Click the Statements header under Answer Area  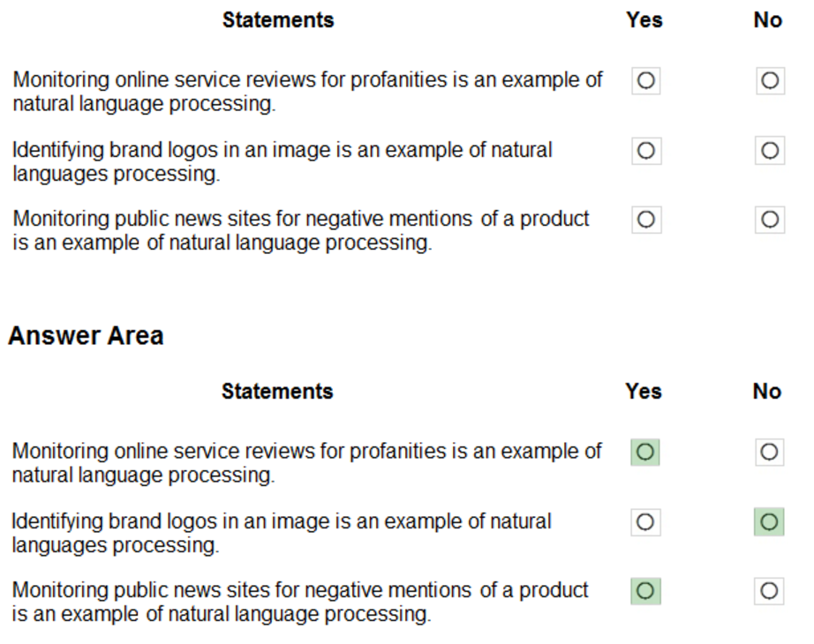(277, 391)
